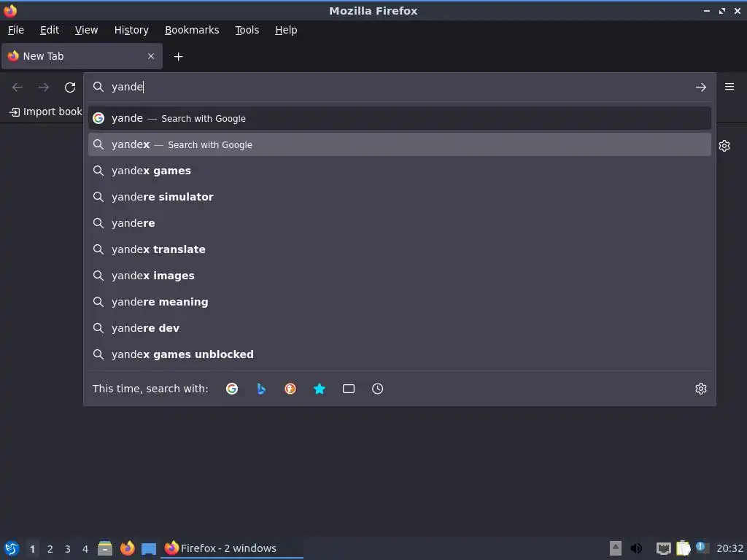The width and height of the screenshot is (747, 560).
Task: Search this time with Google icon
Action: pos(232,389)
